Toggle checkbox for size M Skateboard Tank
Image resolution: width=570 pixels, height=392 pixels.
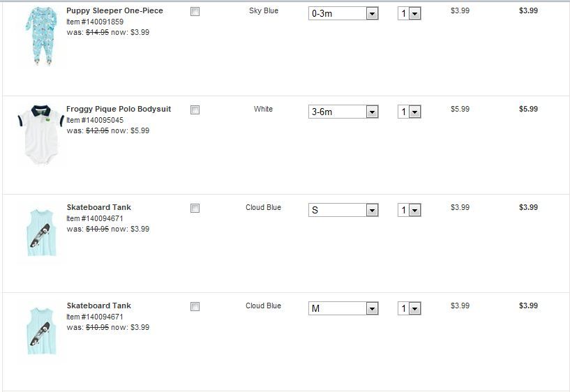195,307
